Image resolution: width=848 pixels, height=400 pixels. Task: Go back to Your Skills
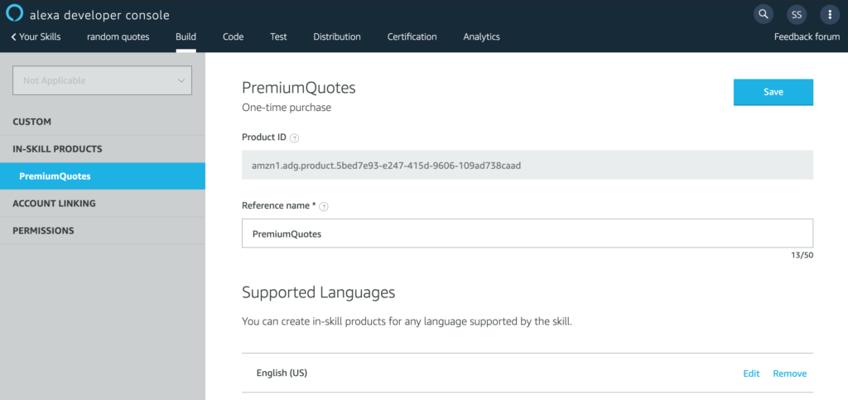tap(36, 37)
